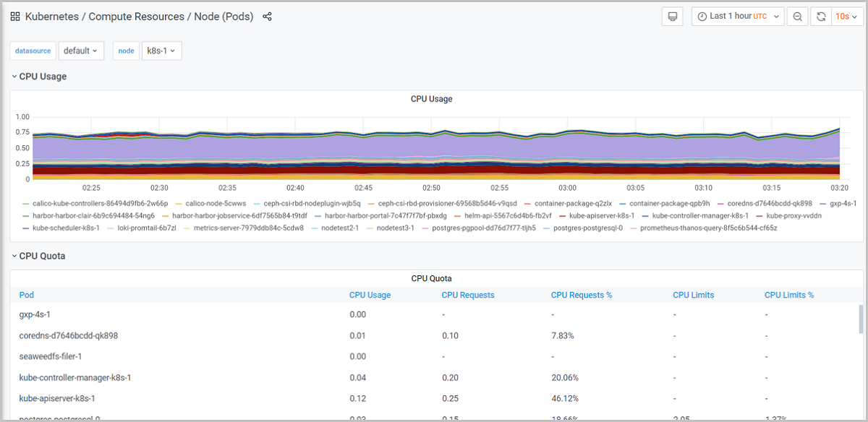Share the dashboard via the share icon
The height and width of the screenshot is (422, 868).
267,17
